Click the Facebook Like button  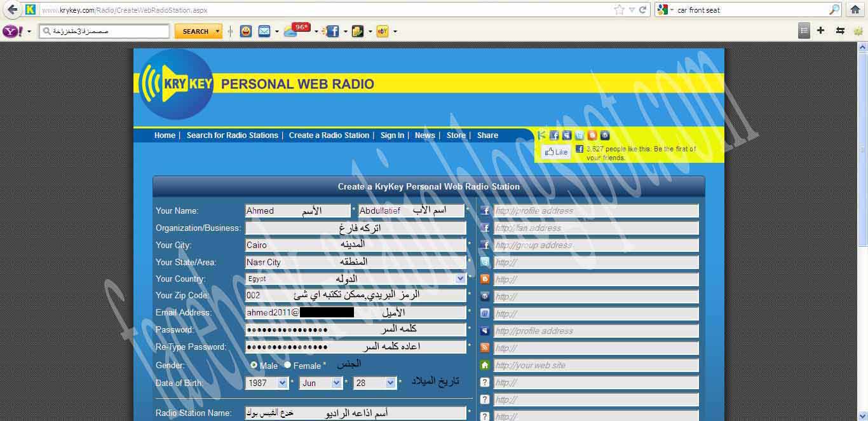point(556,152)
